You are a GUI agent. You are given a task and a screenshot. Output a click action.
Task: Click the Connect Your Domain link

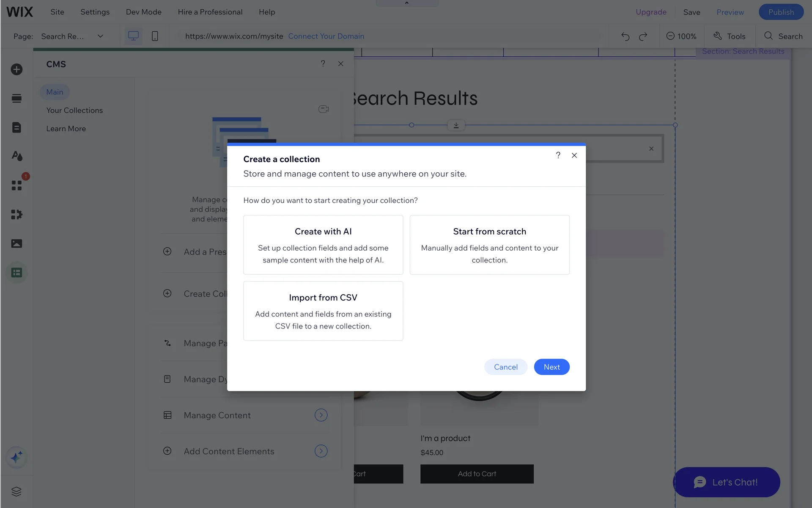tap(326, 36)
